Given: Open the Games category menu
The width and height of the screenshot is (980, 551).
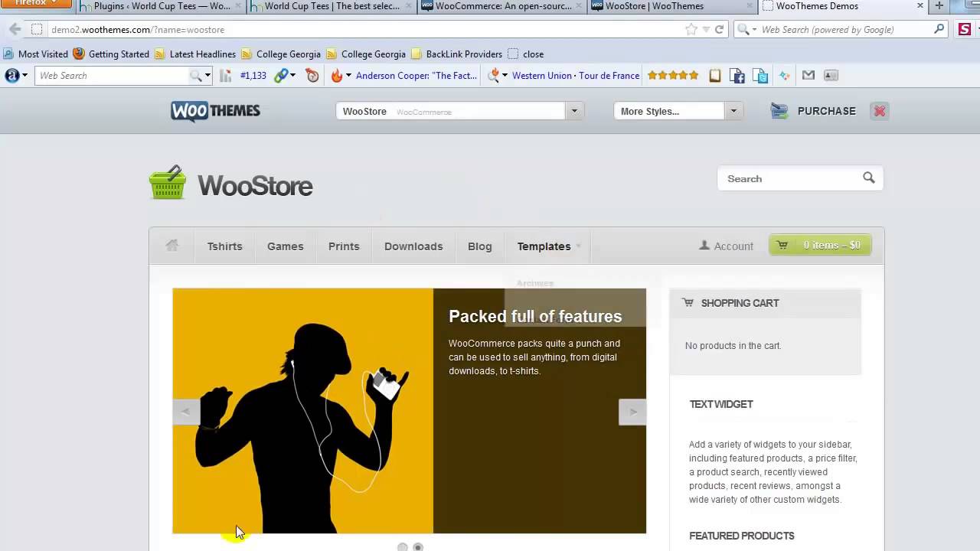Looking at the screenshot, I should click(x=285, y=246).
